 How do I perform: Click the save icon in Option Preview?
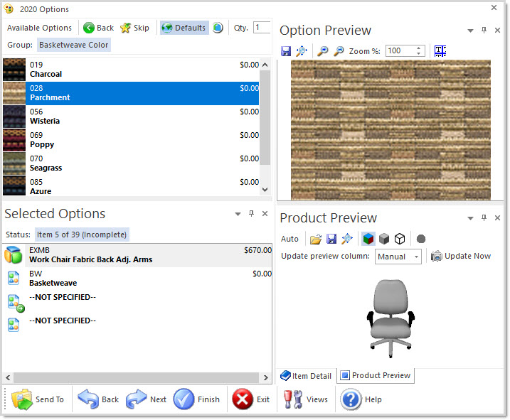(x=286, y=51)
